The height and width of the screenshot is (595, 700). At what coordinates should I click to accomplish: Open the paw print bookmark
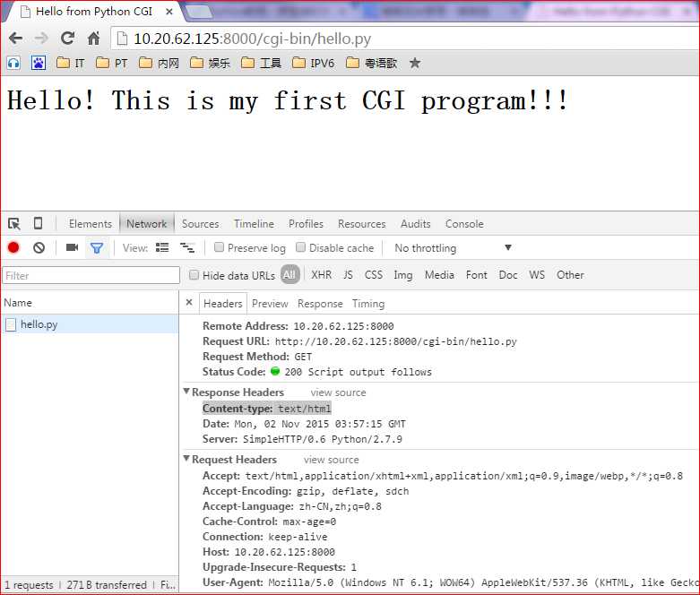[39, 63]
